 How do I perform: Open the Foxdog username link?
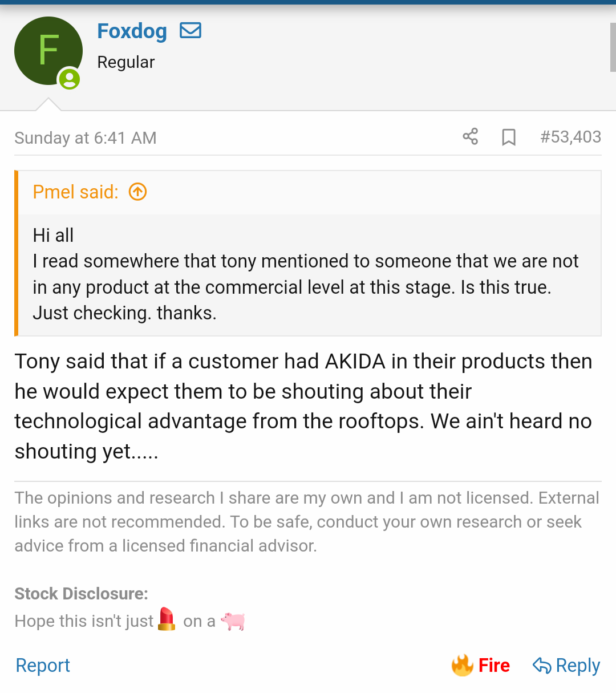click(132, 31)
